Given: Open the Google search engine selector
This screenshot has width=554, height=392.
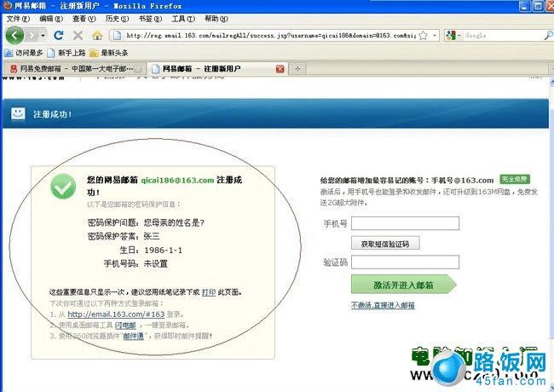Looking at the screenshot, I should pyautogui.click(x=453, y=35).
